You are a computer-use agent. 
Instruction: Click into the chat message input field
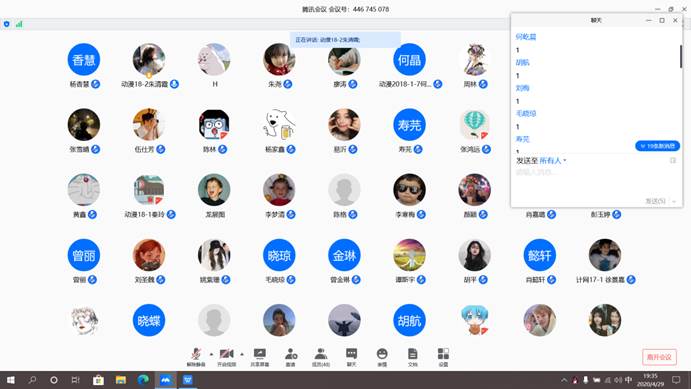coord(596,181)
